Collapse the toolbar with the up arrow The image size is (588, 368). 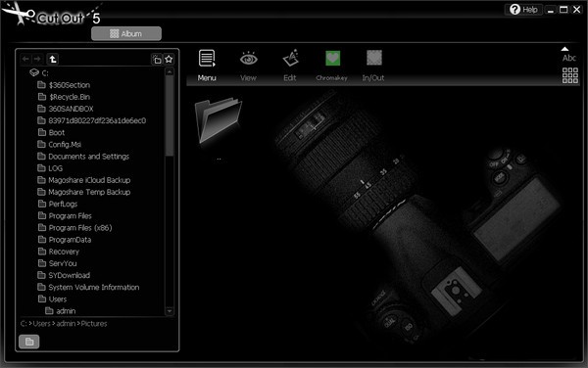tap(564, 49)
